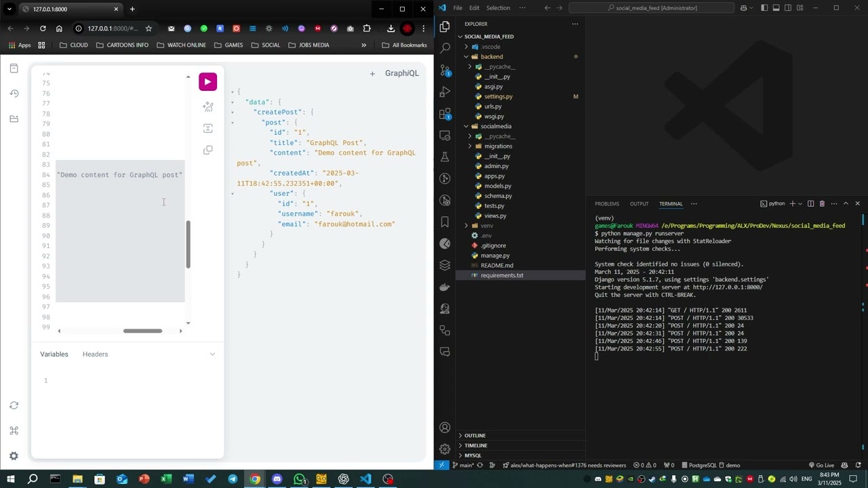Open GraphiQL keyboard shortcuts dialog
868x488 pixels.
tap(14, 430)
